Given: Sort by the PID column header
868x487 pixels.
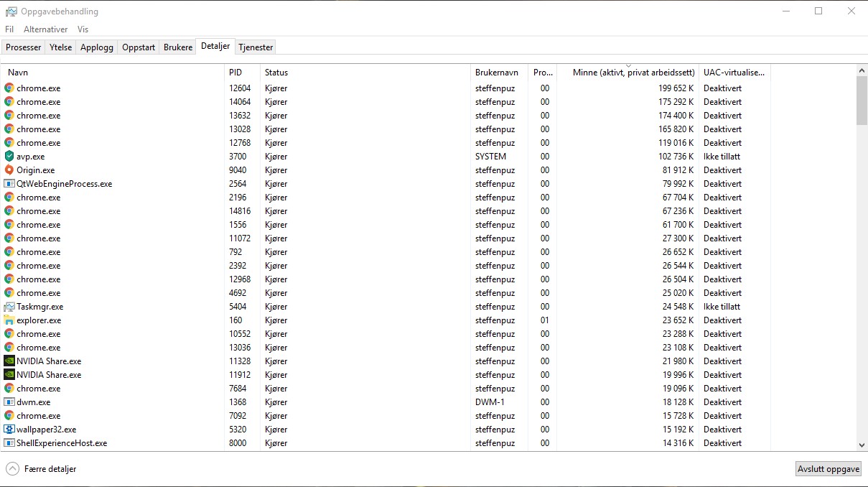Looking at the screenshot, I should (242, 72).
